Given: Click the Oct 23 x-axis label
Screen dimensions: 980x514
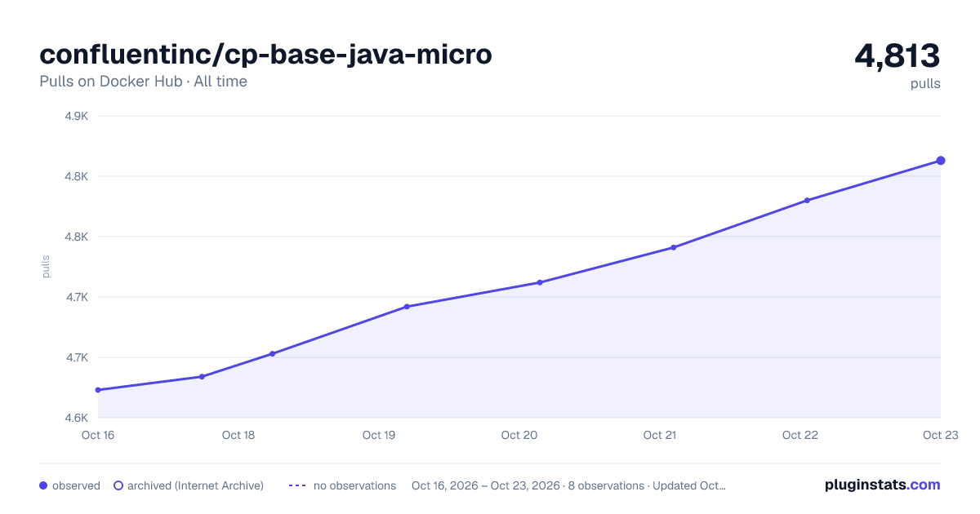Looking at the screenshot, I should [941, 435].
